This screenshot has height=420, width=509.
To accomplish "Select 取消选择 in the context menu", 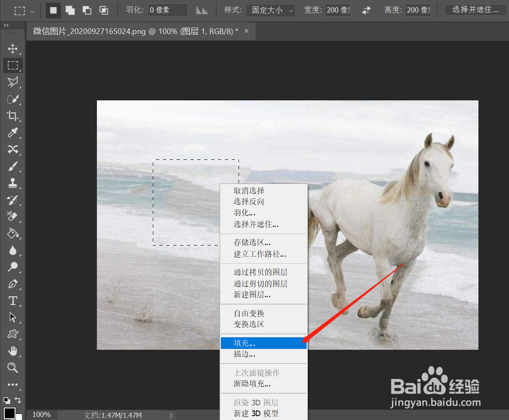I will pyautogui.click(x=248, y=190).
